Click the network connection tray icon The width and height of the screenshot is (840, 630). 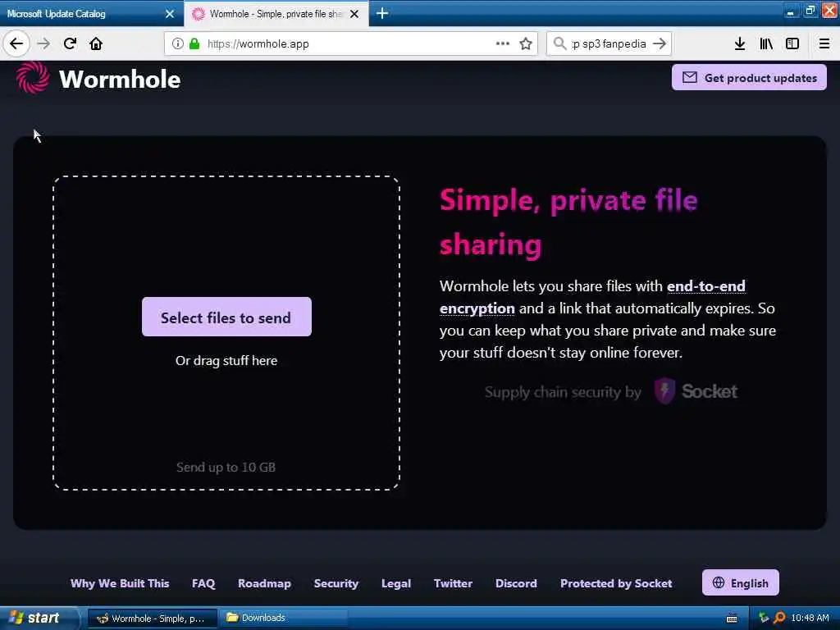click(x=764, y=618)
